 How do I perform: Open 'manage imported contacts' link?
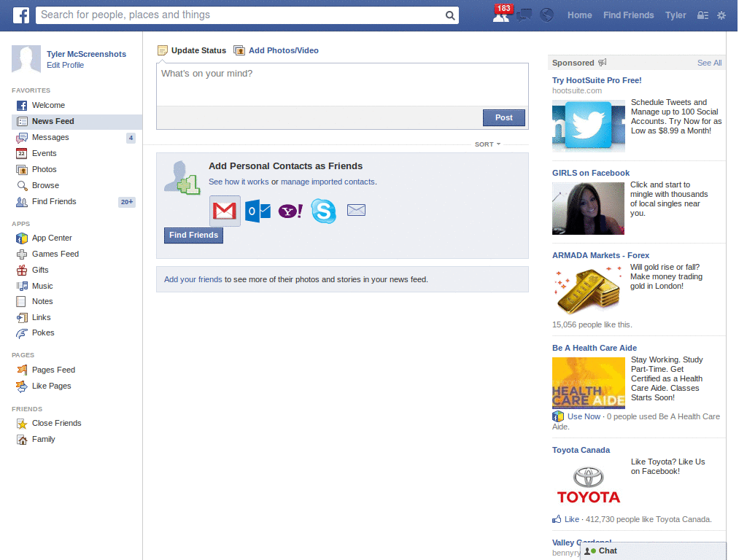[x=328, y=182]
